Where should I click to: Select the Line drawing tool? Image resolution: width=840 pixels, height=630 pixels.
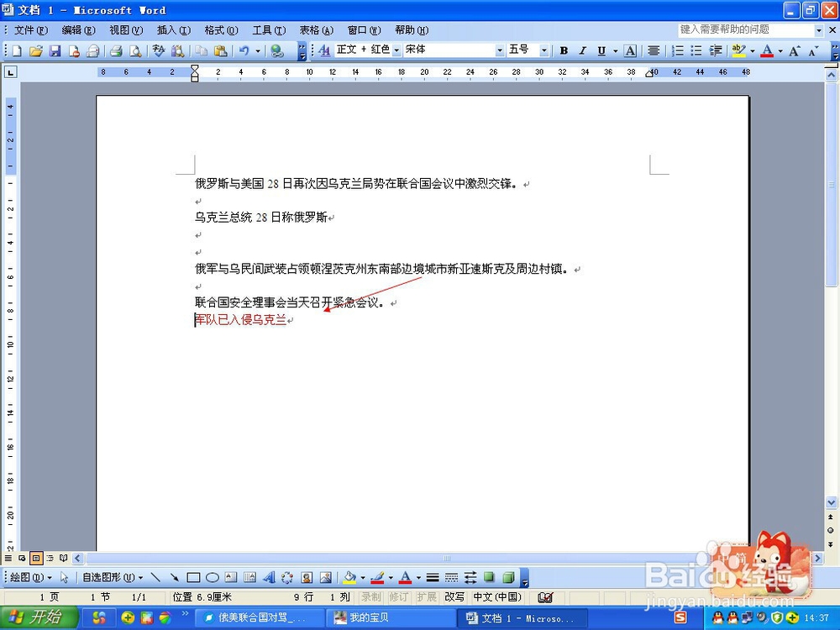coord(155,578)
